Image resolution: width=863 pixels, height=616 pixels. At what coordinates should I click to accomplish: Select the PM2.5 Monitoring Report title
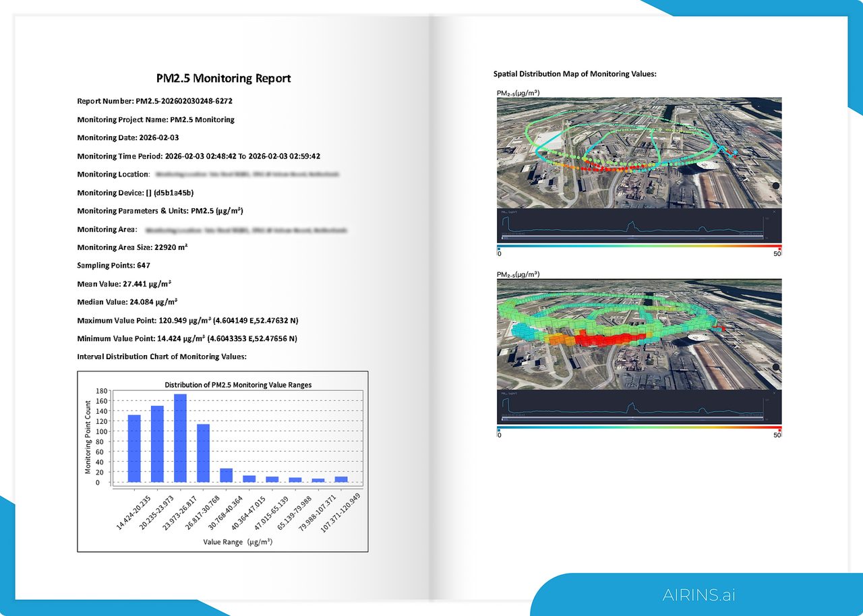223,78
